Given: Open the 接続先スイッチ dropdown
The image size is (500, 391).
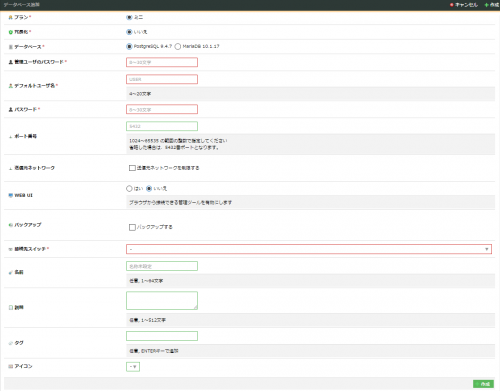Looking at the screenshot, I should 309,249.
